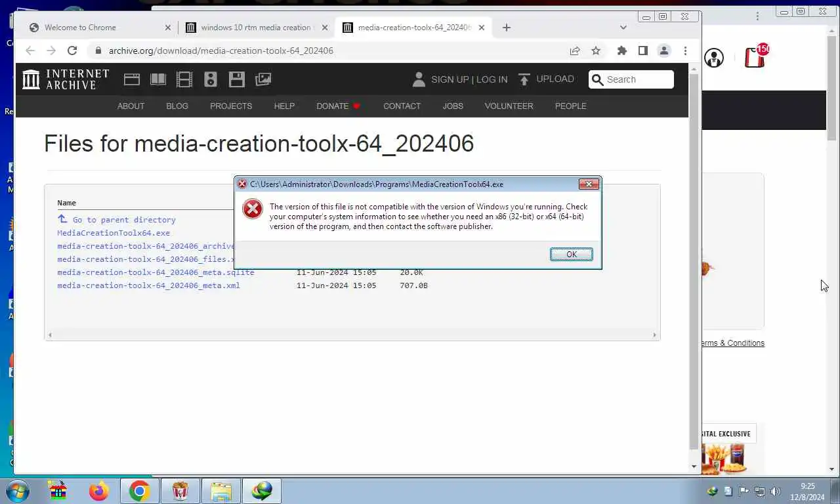Image resolution: width=840 pixels, height=504 pixels.
Task: Click the volume speaker tray icon
Action: pos(775,492)
